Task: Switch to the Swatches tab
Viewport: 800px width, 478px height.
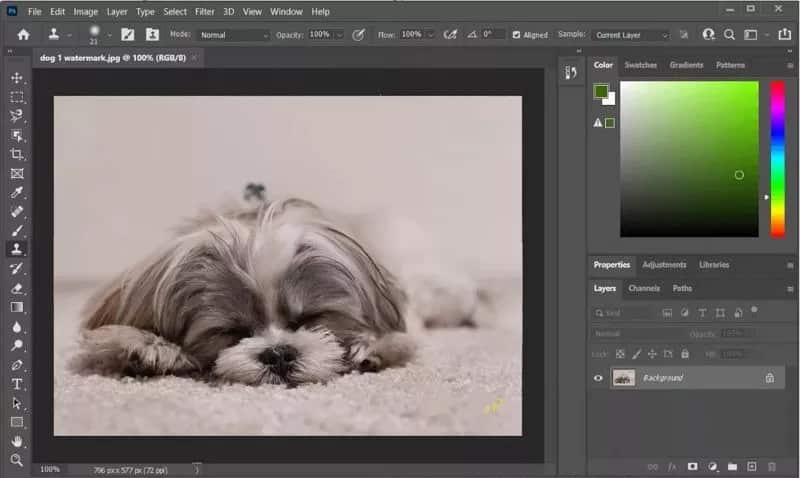Action: [x=640, y=65]
